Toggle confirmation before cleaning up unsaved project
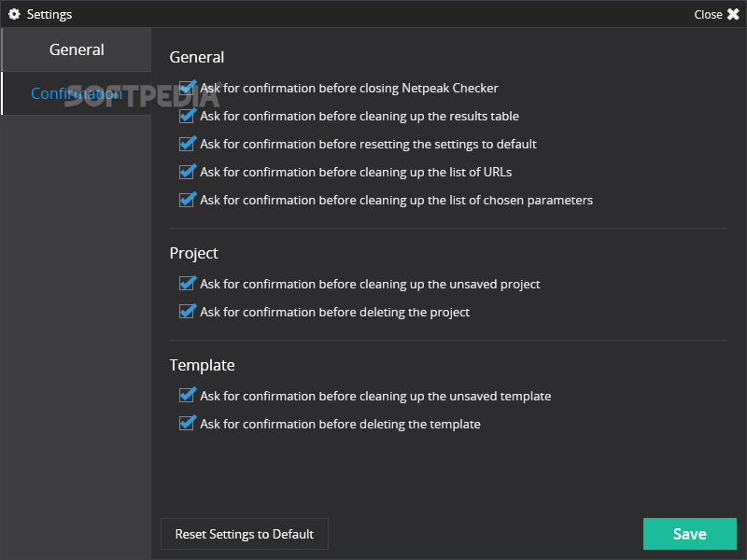Viewport: 747px width, 560px height. click(x=186, y=284)
